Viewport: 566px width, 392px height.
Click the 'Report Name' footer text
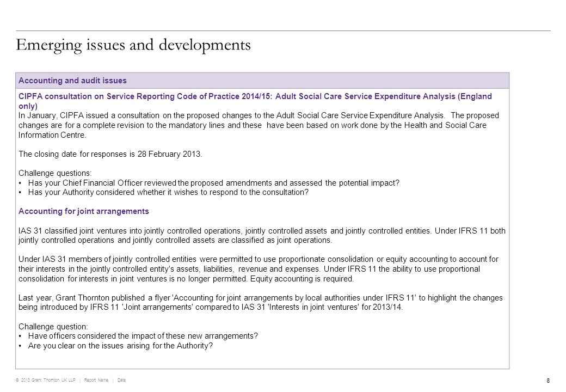pos(96,380)
